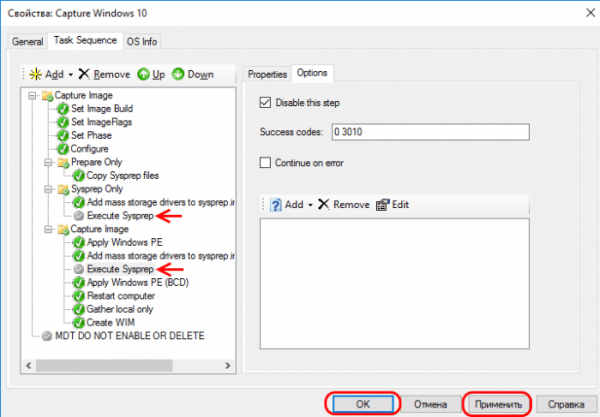The width and height of the screenshot is (600, 417).
Task: Click the Remove X icon in sequence toolbar
Action: pyautogui.click(x=84, y=74)
